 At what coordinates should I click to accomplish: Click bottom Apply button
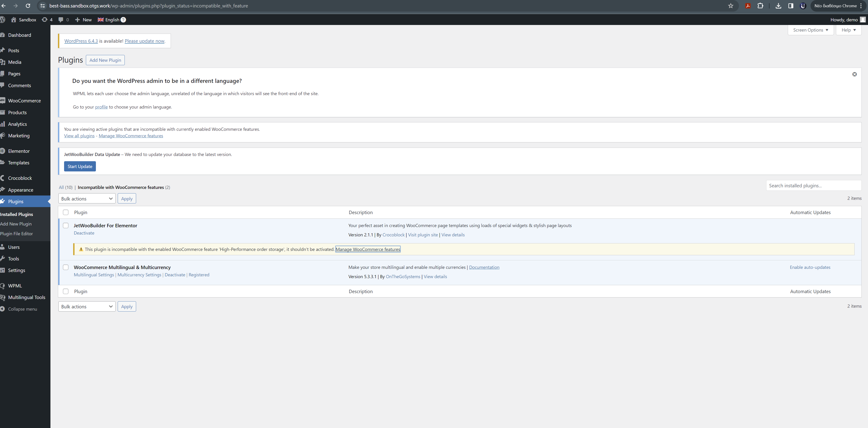click(127, 307)
